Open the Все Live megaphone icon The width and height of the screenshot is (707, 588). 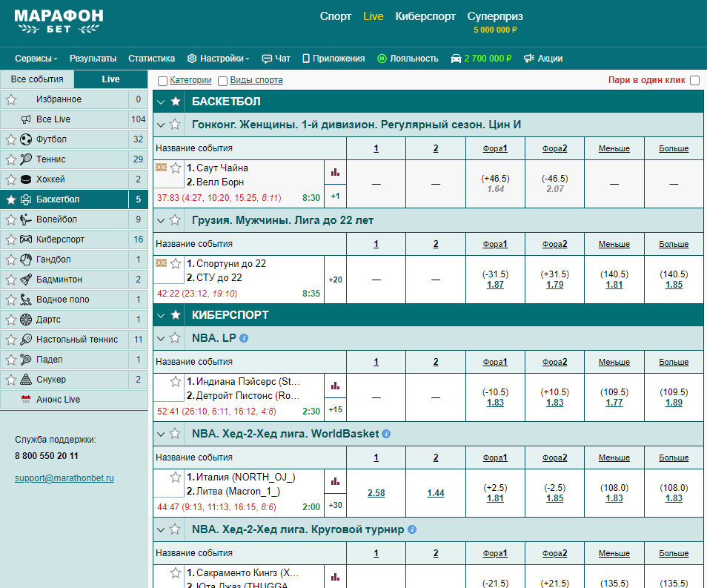pos(26,119)
